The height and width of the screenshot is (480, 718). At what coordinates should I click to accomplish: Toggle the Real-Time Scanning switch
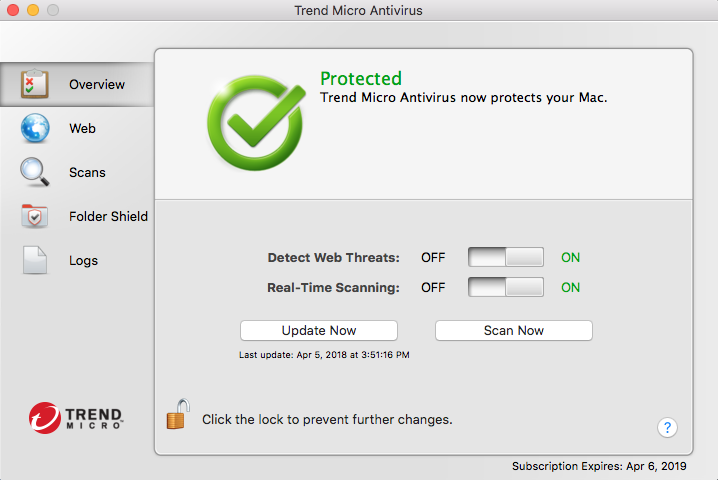506,287
